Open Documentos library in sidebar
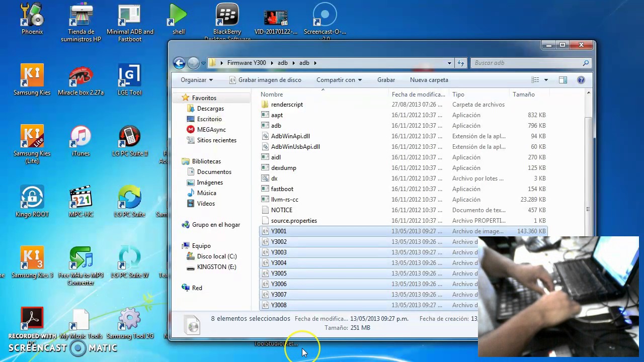 click(x=214, y=172)
